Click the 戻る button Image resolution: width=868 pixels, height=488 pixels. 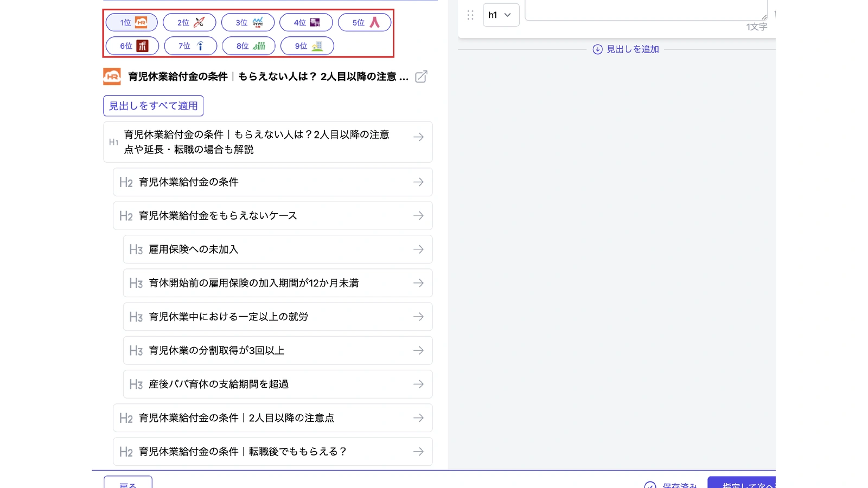[128, 483]
